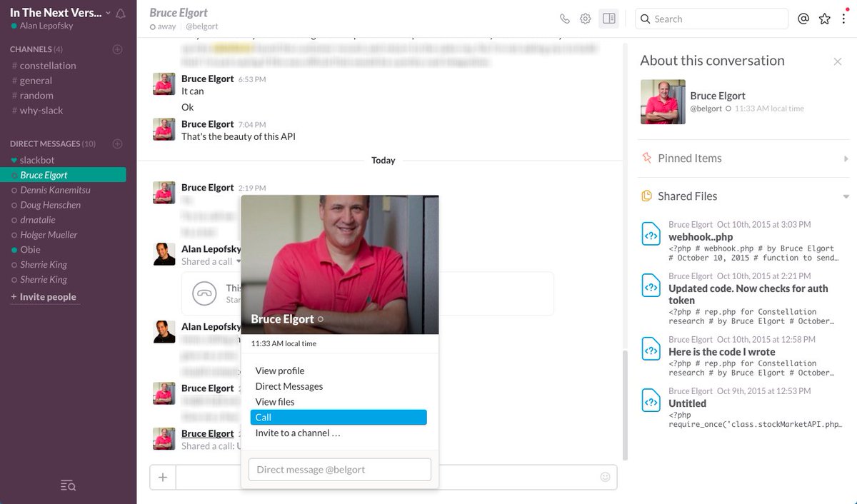
Task: Click Bruce Elgort avatar in details panel
Action: [x=663, y=101]
